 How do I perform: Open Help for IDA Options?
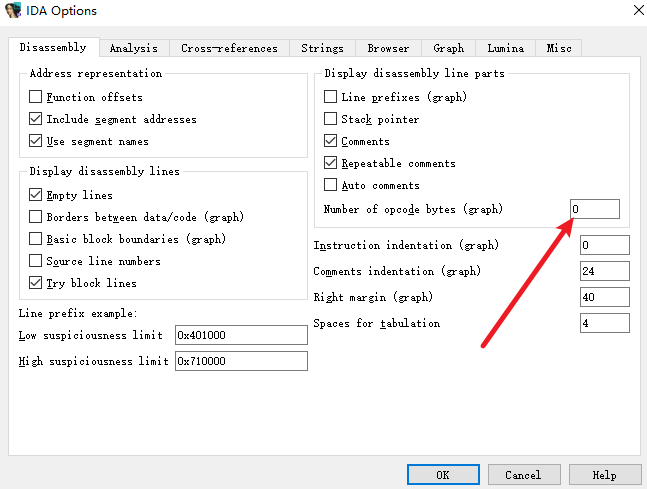pyautogui.click(x=605, y=475)
